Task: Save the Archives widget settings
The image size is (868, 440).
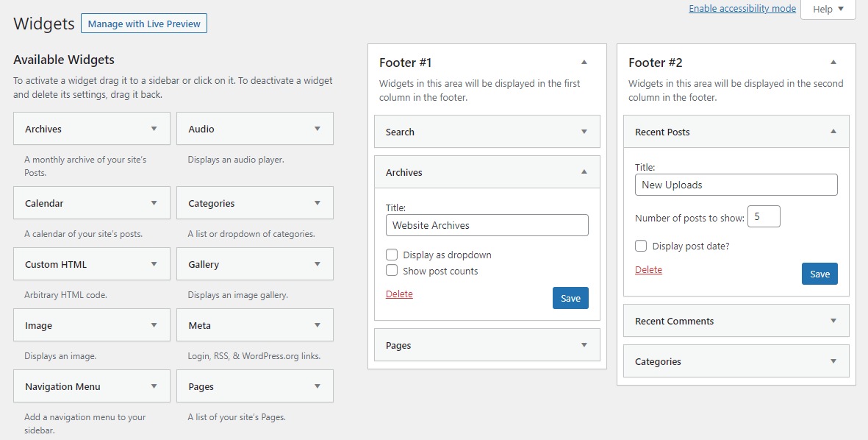Action: click(570, 298)
